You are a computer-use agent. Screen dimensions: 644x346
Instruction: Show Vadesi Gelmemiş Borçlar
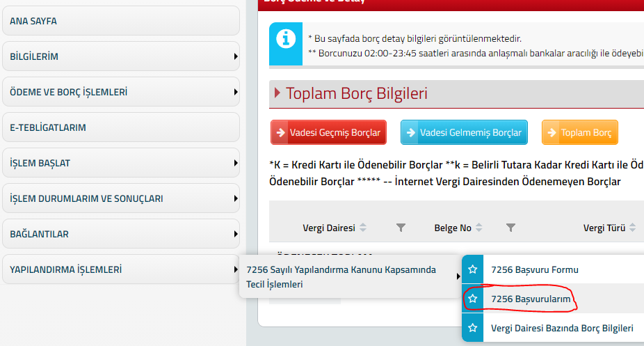465,132
